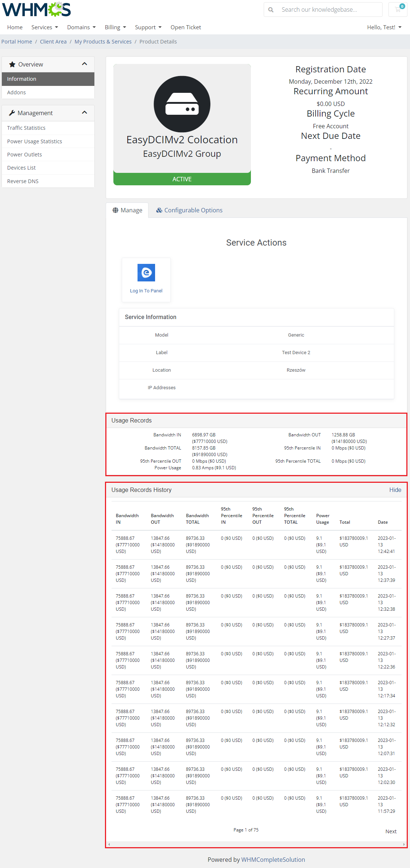Open the shopping cart icon
Image resolution: width=410 pixels, height=868 pixels.
[398, 10]
